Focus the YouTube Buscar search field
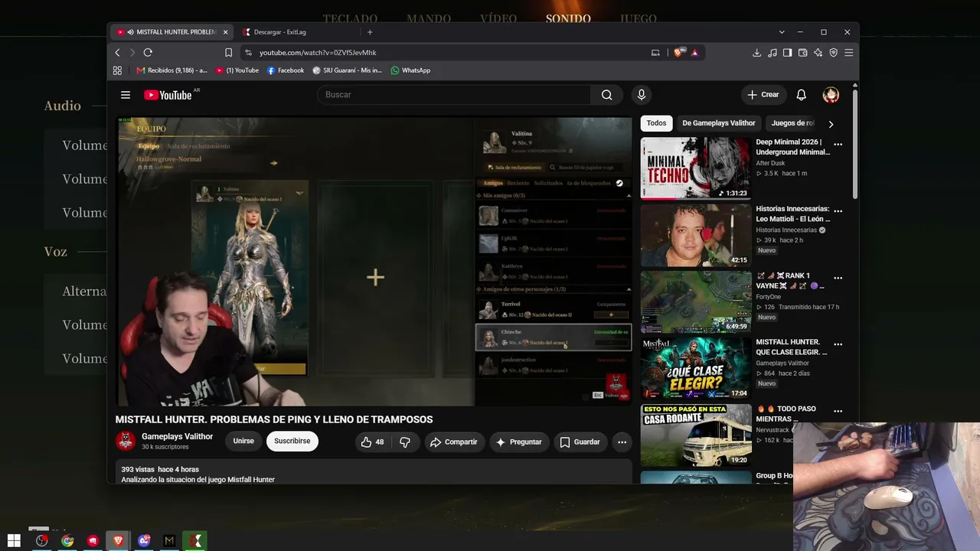Image resolution: width=980 pixels, height=551 pixels. 454,95
